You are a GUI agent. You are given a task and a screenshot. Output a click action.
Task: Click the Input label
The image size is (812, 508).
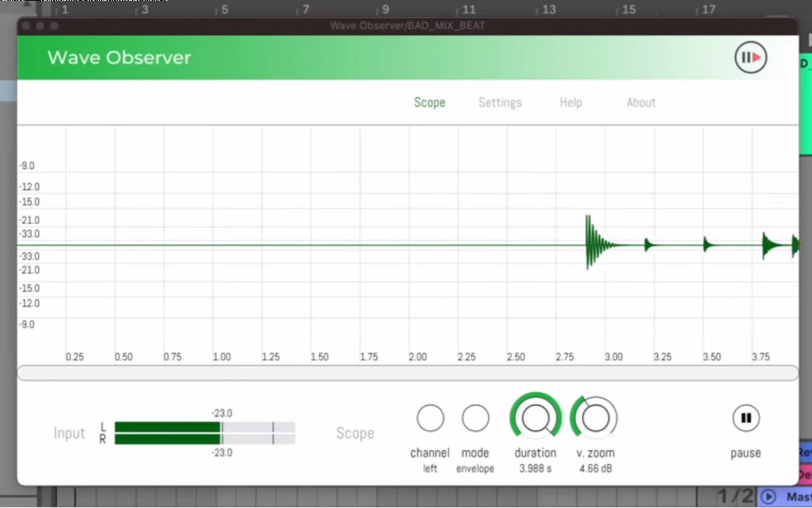click(x=69, y=433)
